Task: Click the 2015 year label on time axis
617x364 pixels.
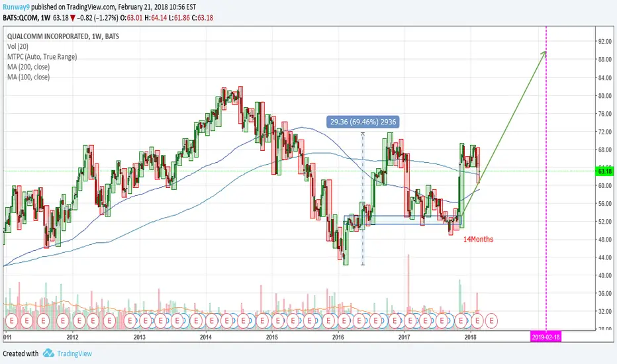Action: [272, 338]
